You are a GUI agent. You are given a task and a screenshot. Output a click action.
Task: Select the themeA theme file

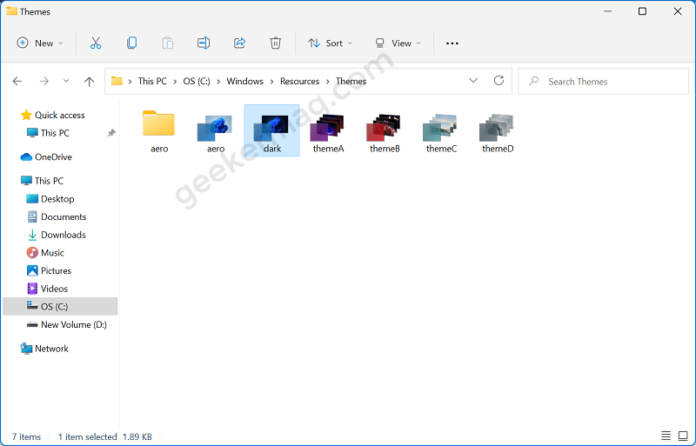328,133
